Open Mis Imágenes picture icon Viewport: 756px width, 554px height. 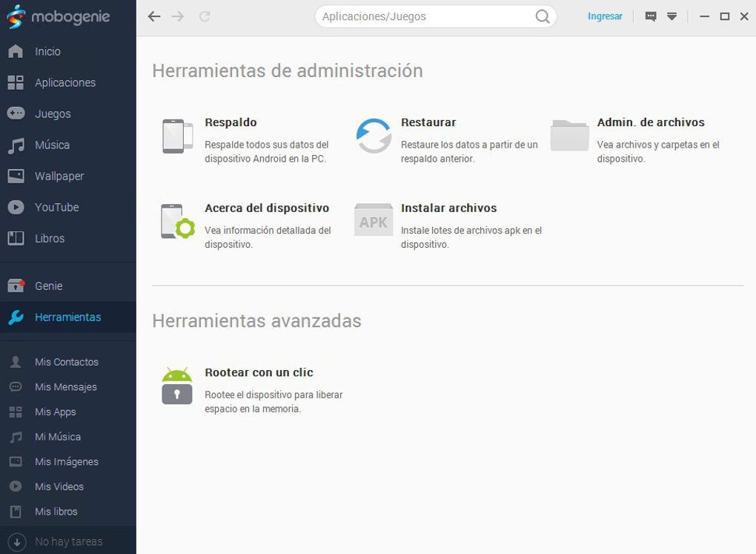16,462
